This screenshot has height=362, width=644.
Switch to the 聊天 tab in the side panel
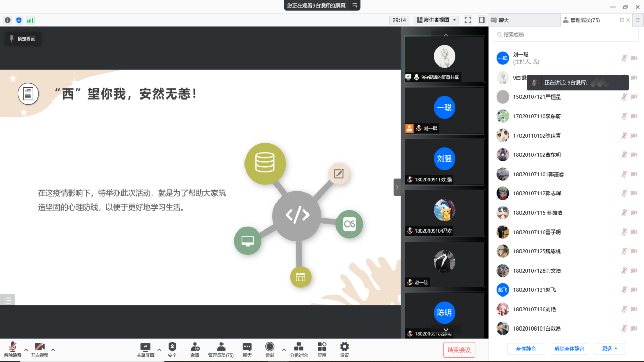[x=524, y=20]
